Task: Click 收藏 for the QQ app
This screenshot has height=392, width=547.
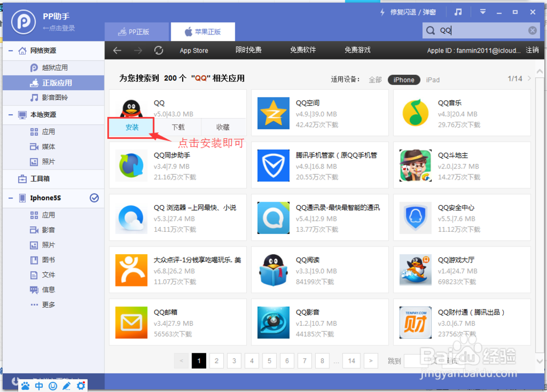Action: click(223, 127)
